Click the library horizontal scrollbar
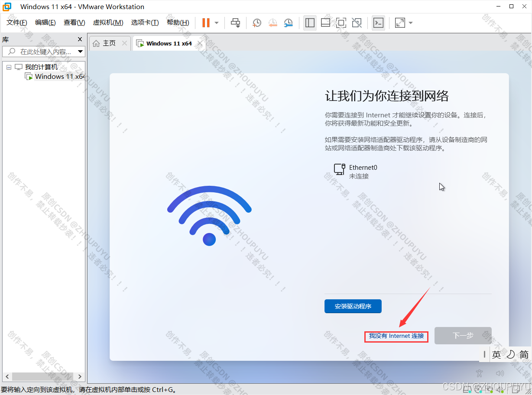 click(43, 376)
